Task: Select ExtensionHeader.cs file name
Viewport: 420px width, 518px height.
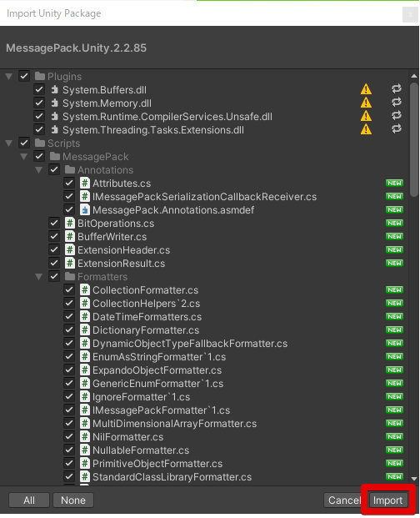Action: coord(123,250)
